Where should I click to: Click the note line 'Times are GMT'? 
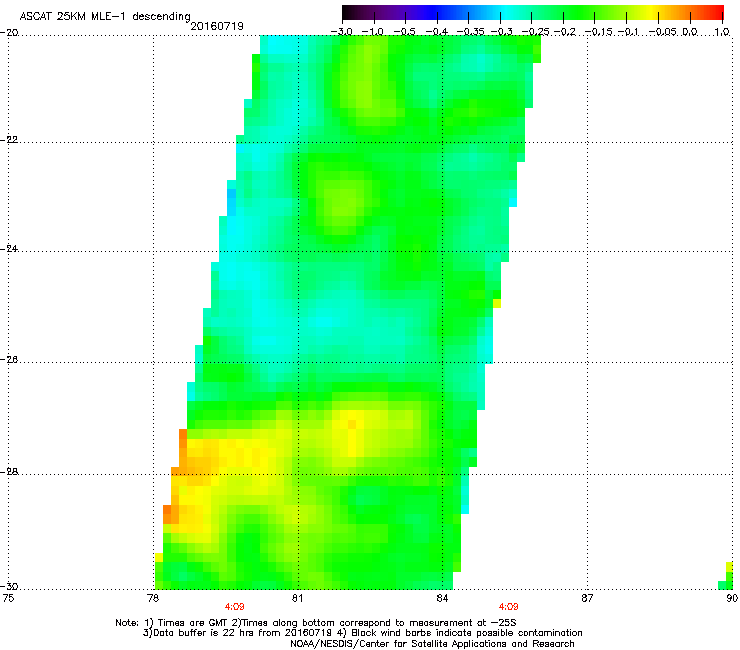pos(193,623)
